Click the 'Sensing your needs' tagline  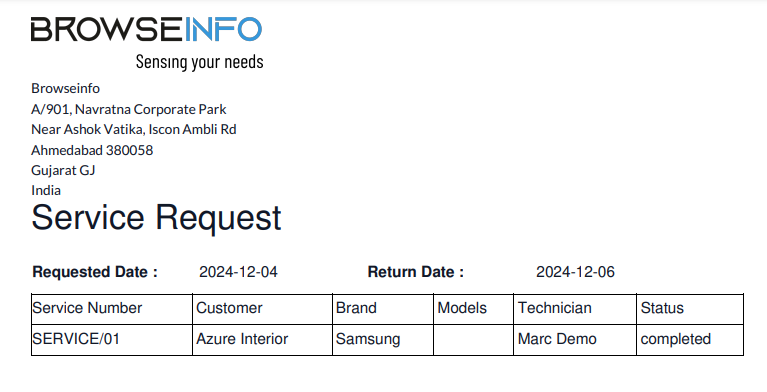[200, 62]
